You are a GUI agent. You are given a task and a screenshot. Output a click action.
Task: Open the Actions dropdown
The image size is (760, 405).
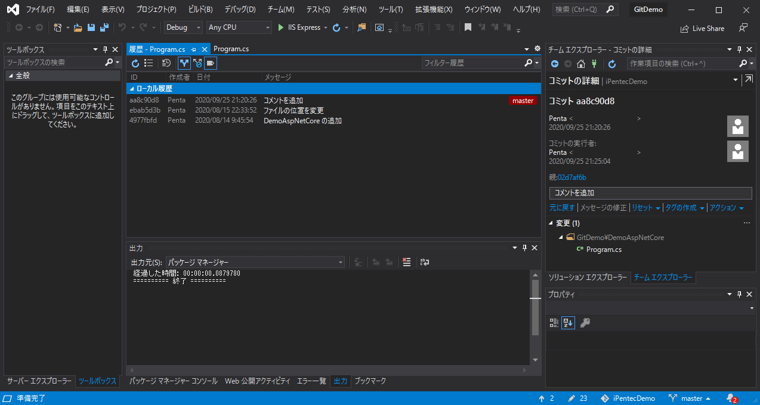point(727,208)
